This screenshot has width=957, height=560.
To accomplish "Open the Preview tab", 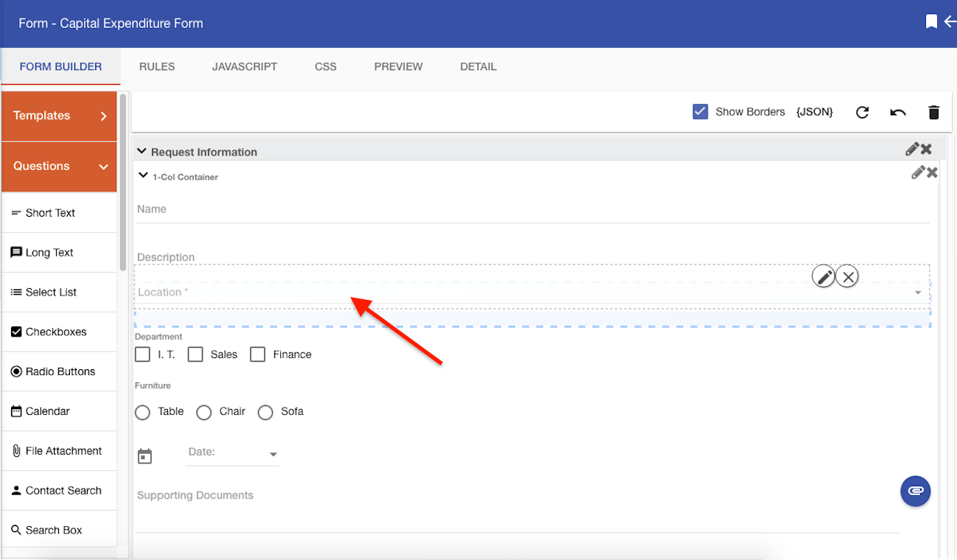I will (x=398, y=66).
